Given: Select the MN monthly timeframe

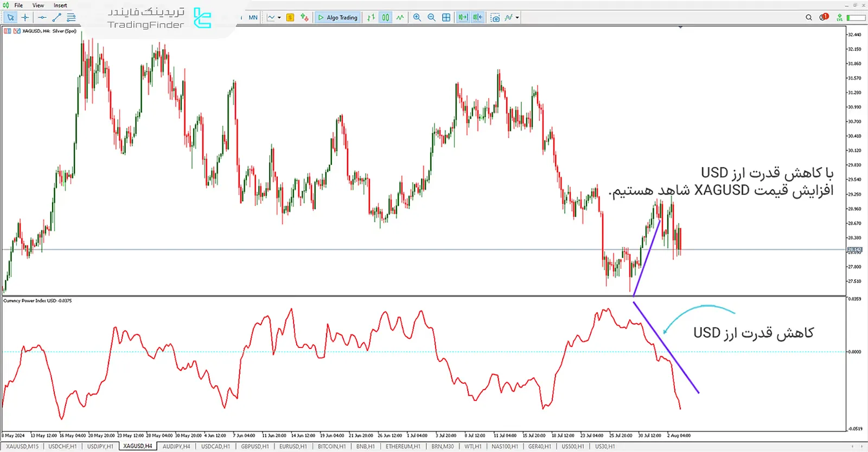Looking at the screenshot, I should click(253, 17).
